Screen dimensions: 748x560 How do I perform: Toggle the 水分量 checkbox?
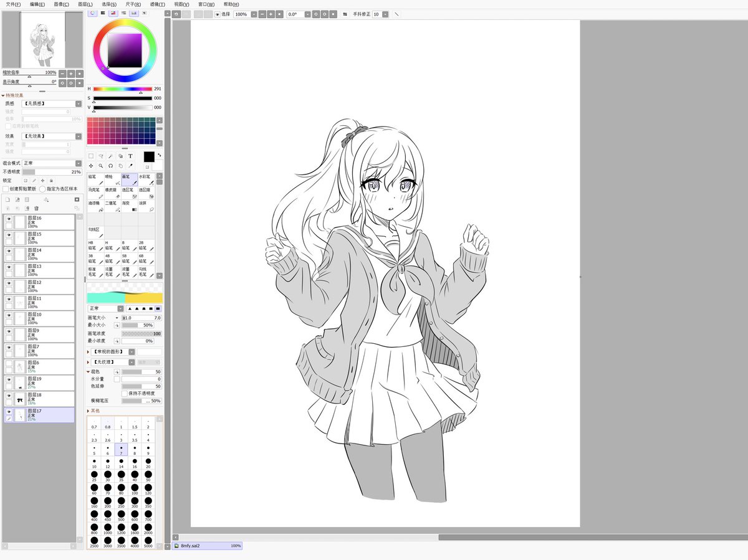point(117,379)
